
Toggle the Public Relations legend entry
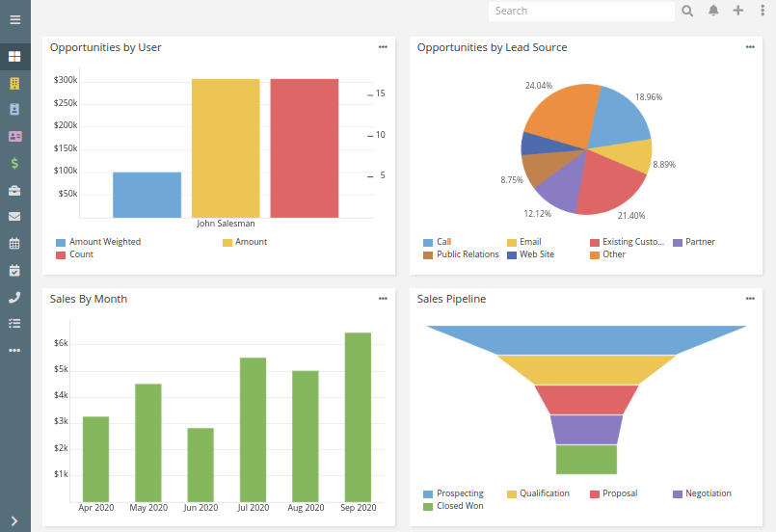(461, 254)
